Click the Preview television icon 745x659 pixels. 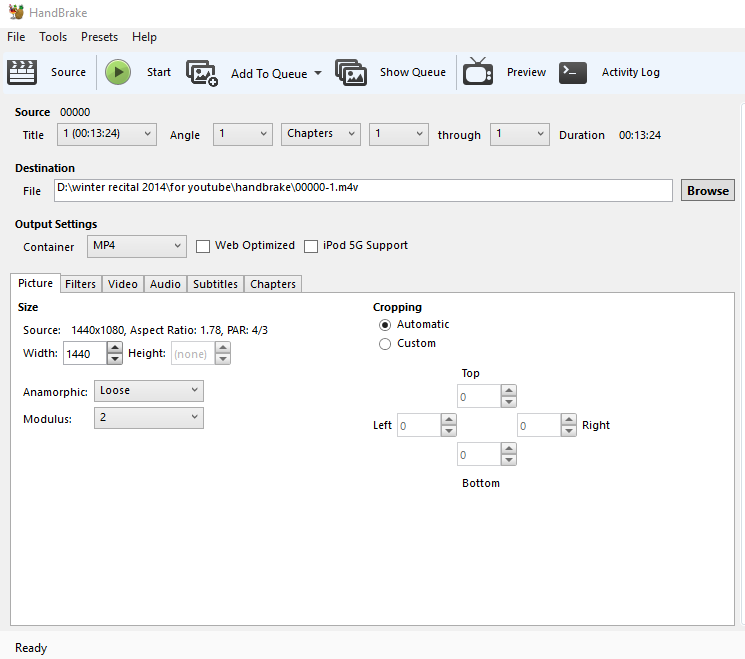click(x=478, y=71)
